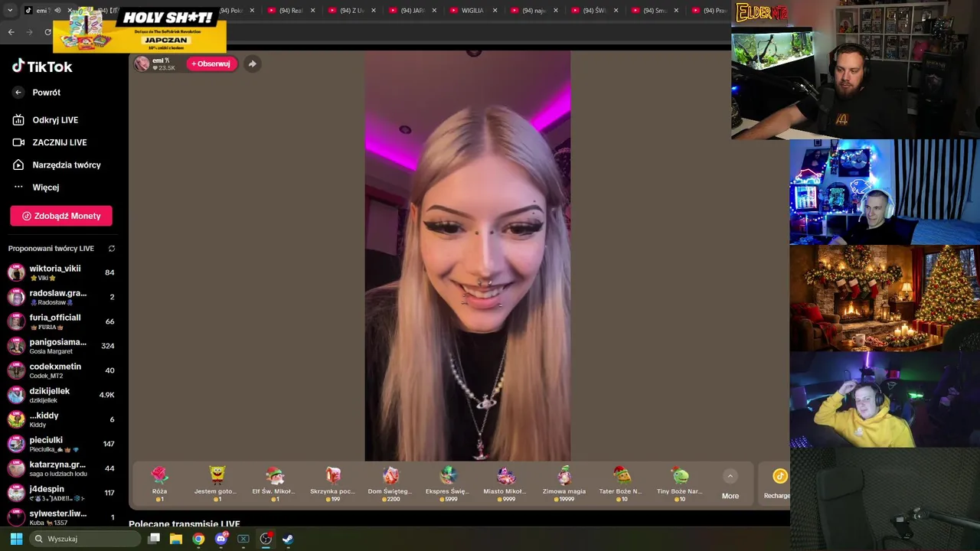
Task: Open emi streamer profile avatar
Action: pyautogui.click(x=142, y=64)
